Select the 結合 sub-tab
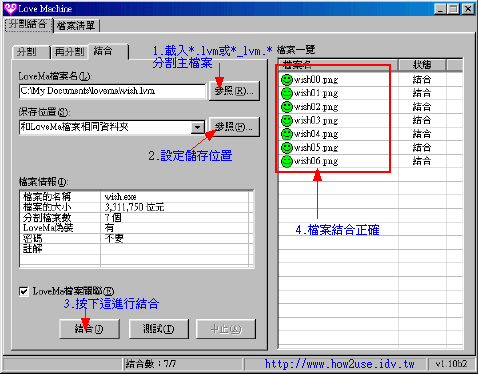The image size is (478, 374). [107, 51]
